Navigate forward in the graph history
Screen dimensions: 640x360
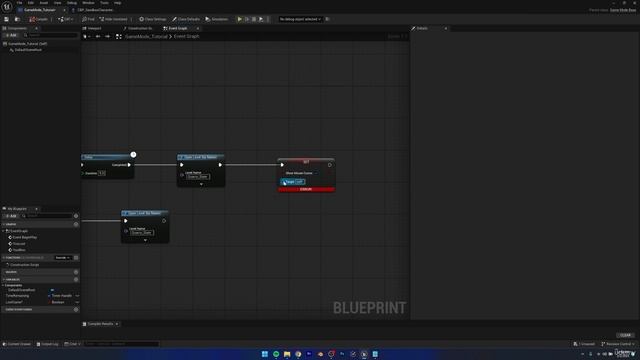pyautogui.click(x=107, y=36)
